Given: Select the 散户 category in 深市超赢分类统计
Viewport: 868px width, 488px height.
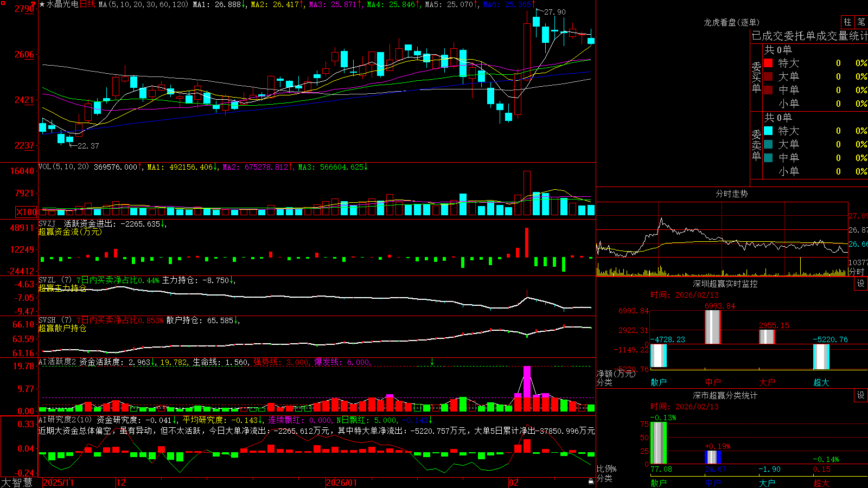Looking at the screenshot, I should 658,483.
